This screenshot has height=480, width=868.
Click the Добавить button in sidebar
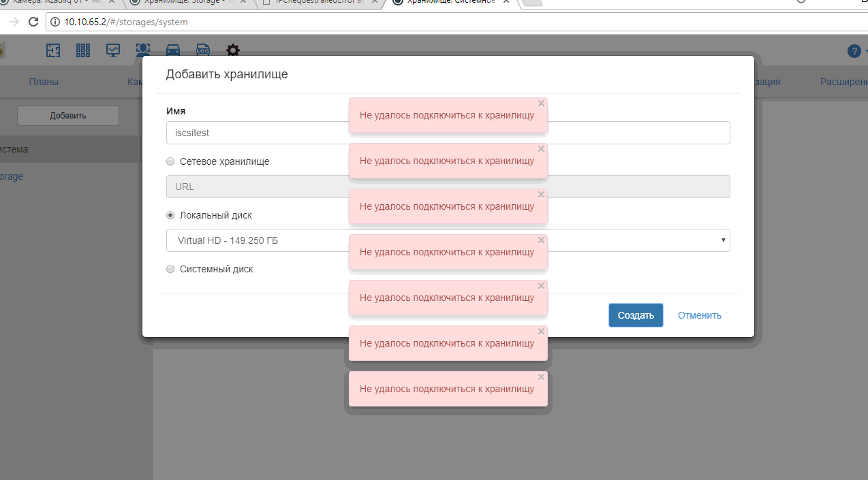(68, 116)
